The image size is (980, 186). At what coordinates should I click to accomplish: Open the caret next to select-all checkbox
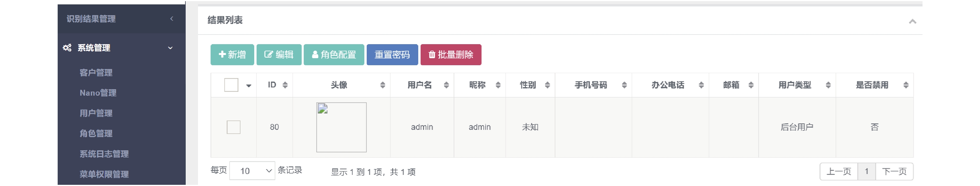point(249,86)
